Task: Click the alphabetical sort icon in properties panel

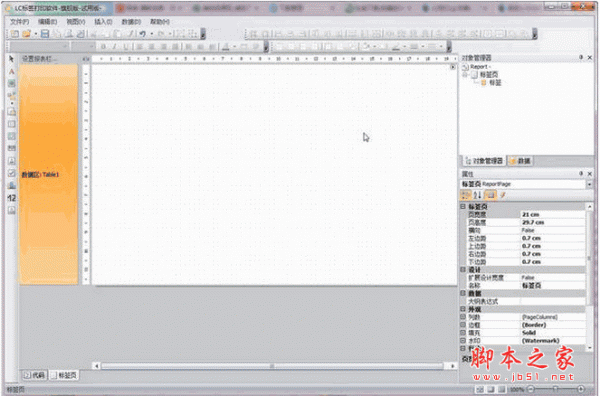Action: pos(477,195)
